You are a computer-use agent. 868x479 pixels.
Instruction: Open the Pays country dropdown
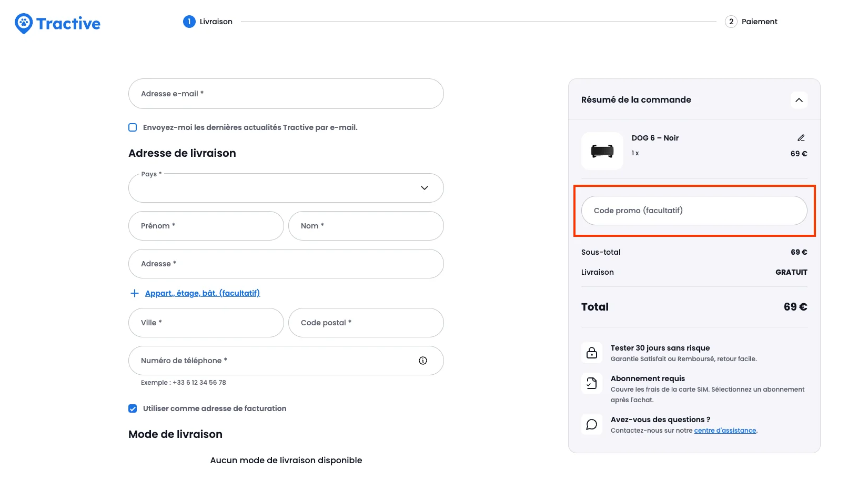click(x=286, y=188)
